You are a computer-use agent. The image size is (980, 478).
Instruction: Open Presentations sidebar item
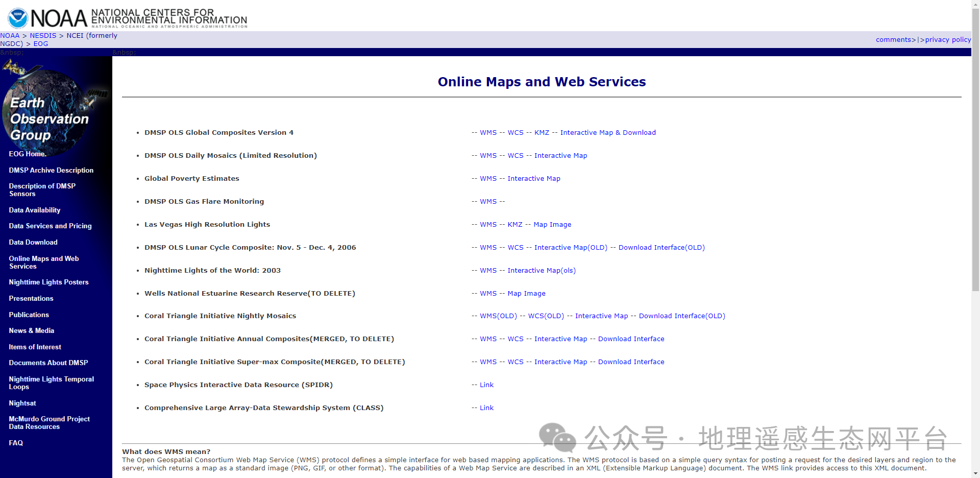pos(31,298)
